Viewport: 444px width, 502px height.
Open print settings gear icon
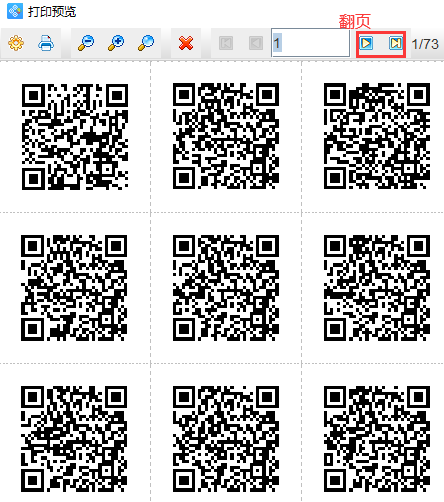(16, 43)
